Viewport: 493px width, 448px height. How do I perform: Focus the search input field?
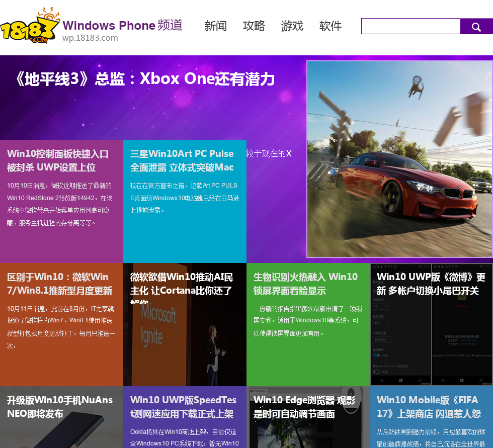(x=411, y=26)
